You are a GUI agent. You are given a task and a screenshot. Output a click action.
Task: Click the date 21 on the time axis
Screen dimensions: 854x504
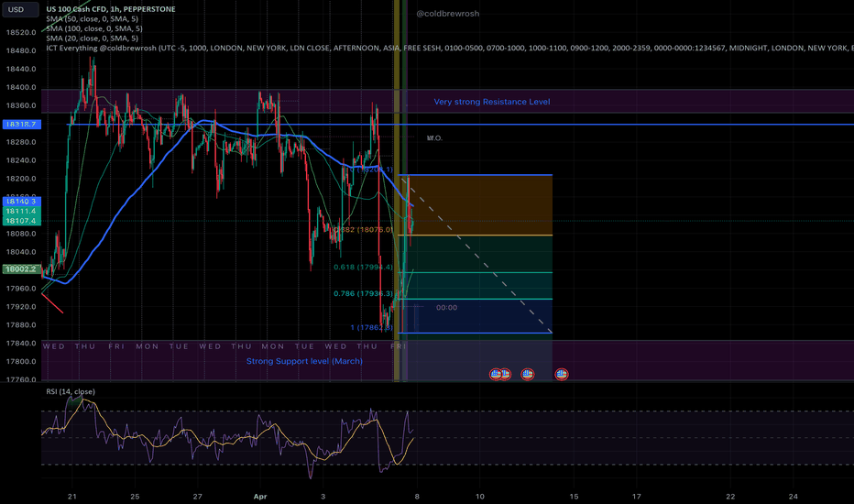coord(71,497)
